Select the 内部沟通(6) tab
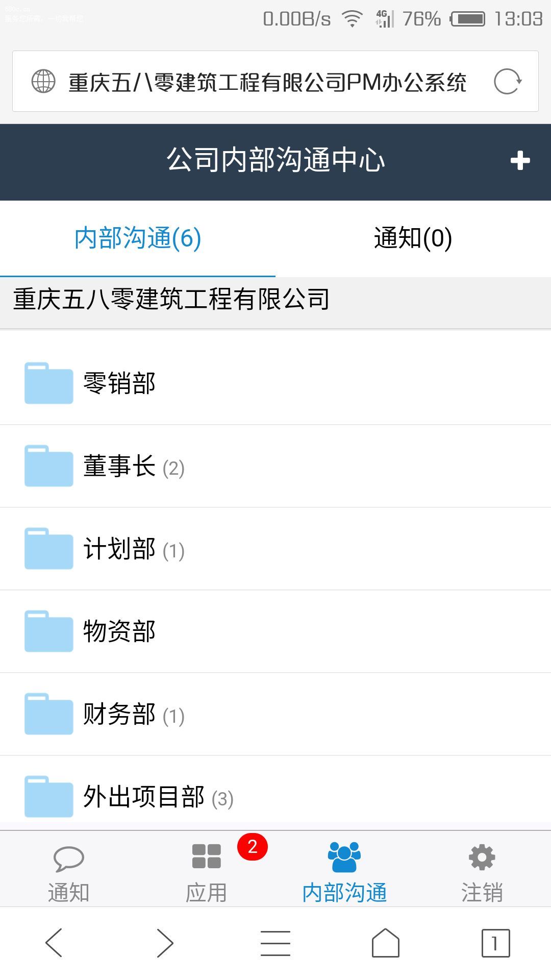551x980 pixels. point(138,238)
